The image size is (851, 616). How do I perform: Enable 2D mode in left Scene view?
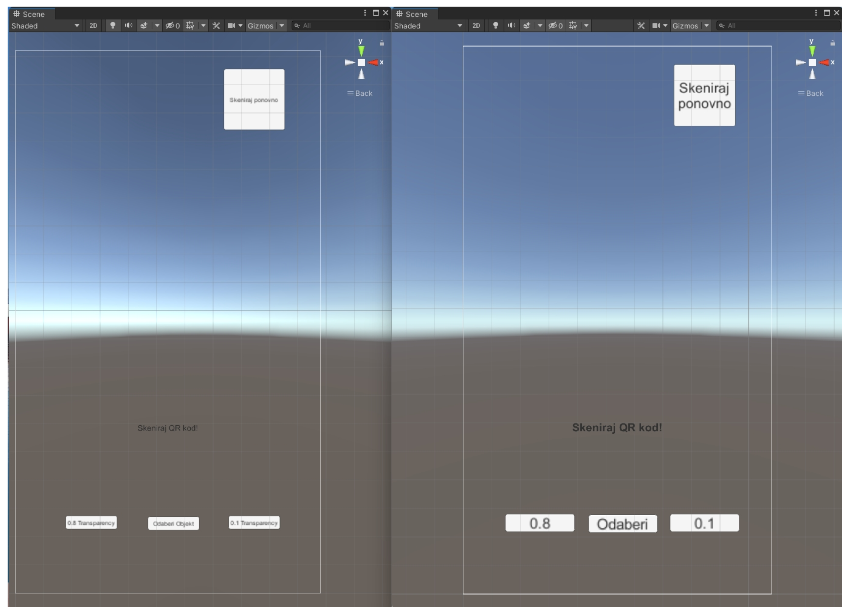pos(93,25)
